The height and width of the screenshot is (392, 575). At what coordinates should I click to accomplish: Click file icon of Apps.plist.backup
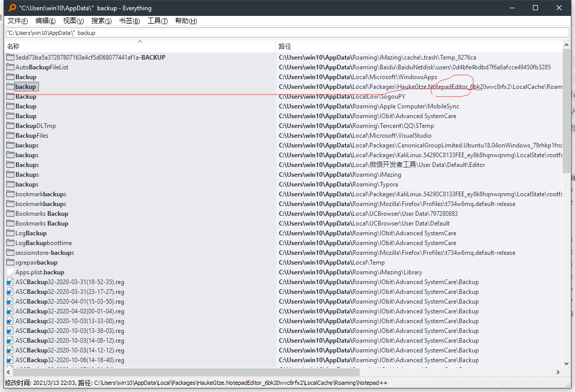click(x=10, y=272)
